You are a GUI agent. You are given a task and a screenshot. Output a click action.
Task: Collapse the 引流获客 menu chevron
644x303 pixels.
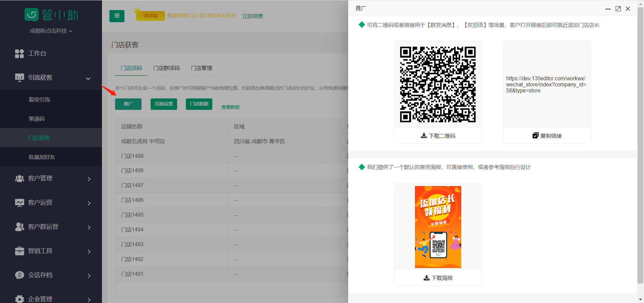click(88, 79)
